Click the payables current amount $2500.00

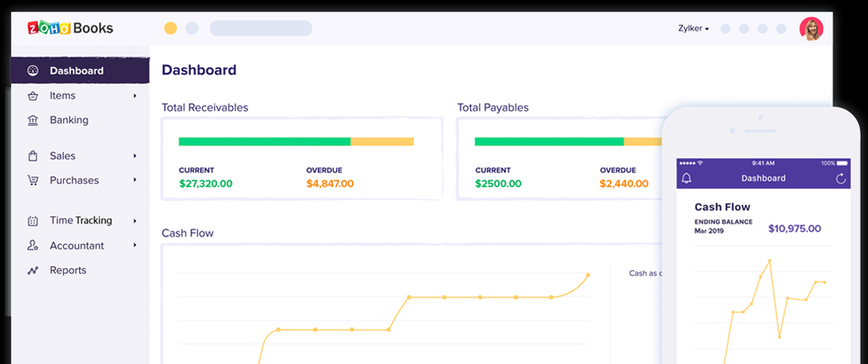498,184
